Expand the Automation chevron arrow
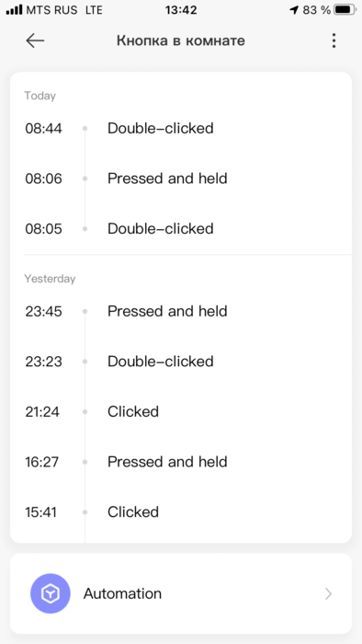The height and width of the screenshot is (644, 362). pyautogui.click(x=328, y=593)
